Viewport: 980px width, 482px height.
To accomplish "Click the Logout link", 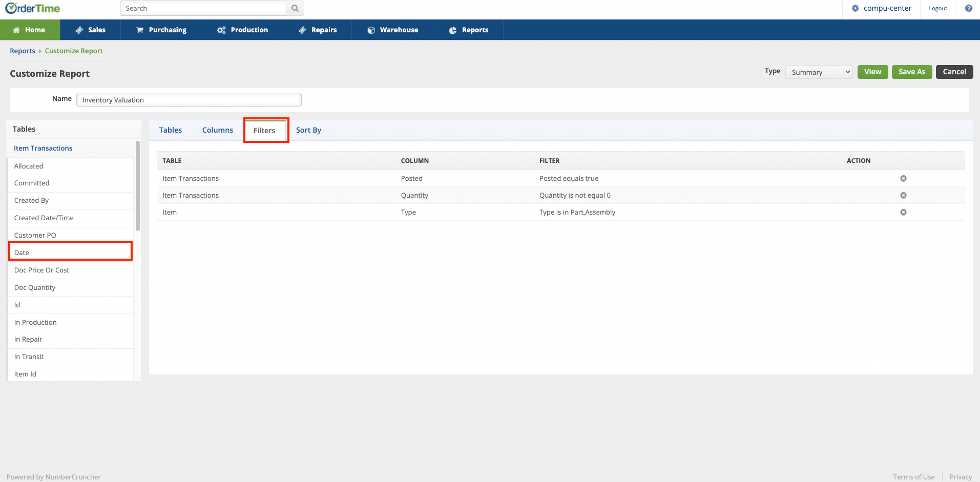I will point(938,8).
